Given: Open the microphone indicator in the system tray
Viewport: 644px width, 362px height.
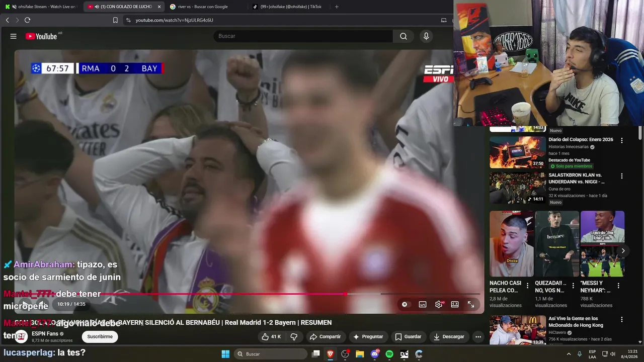Looking at the screenshot, I should [580, 354].
